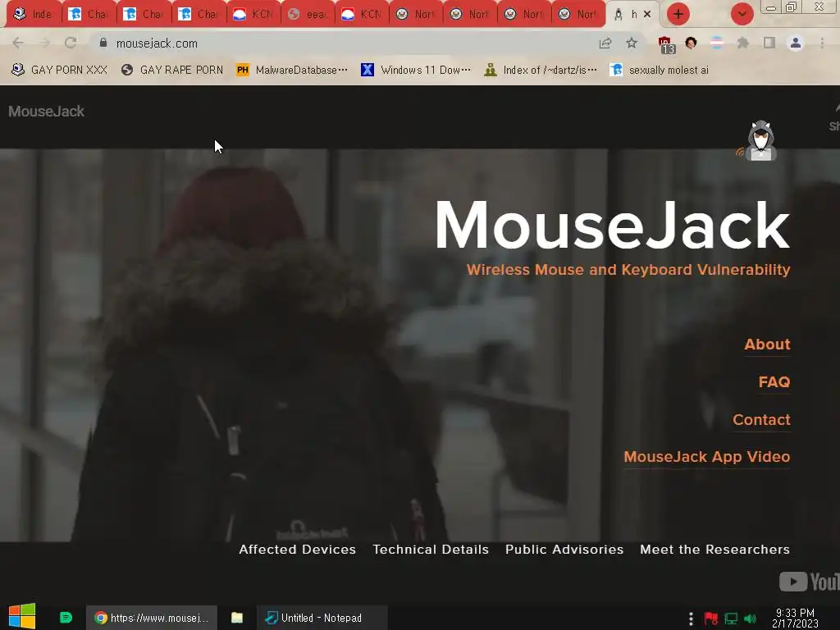Open Affected Devices section
This screenshot has width=840, height=630.
point(297,549)
